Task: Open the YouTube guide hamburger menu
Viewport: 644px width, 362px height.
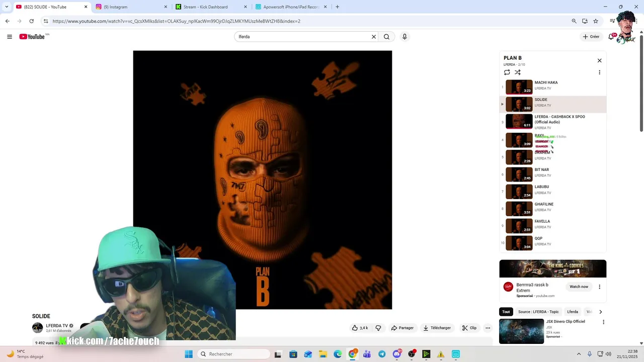Action: 10,37
